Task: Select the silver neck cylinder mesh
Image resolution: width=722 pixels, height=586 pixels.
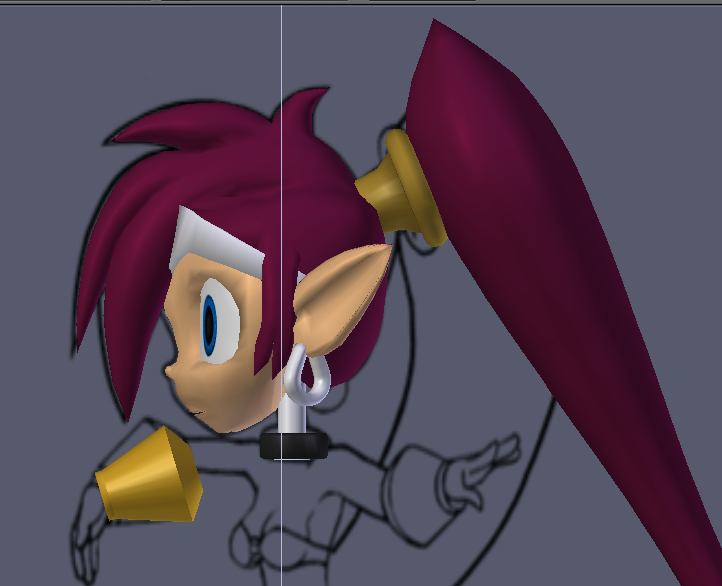Action: 293,415
